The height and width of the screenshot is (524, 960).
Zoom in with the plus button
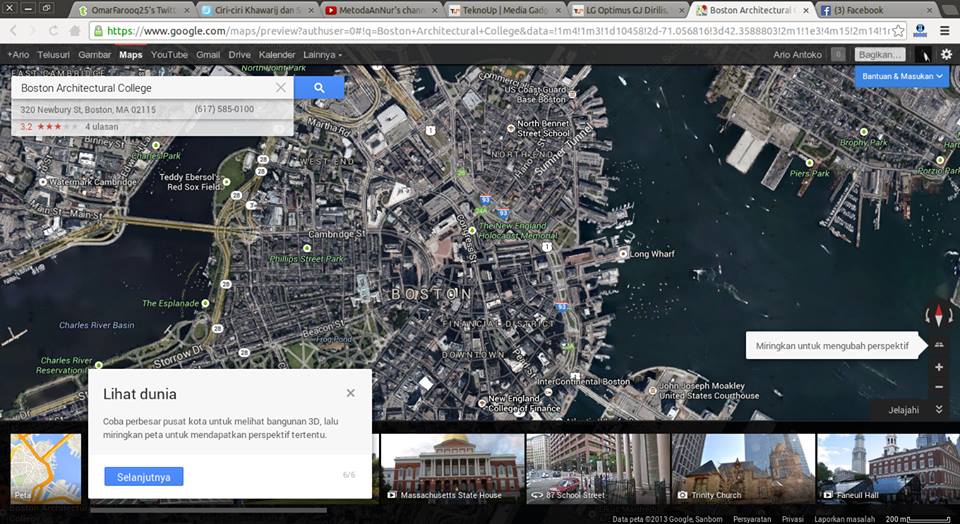pyautogui.click(x=939, y=367)
